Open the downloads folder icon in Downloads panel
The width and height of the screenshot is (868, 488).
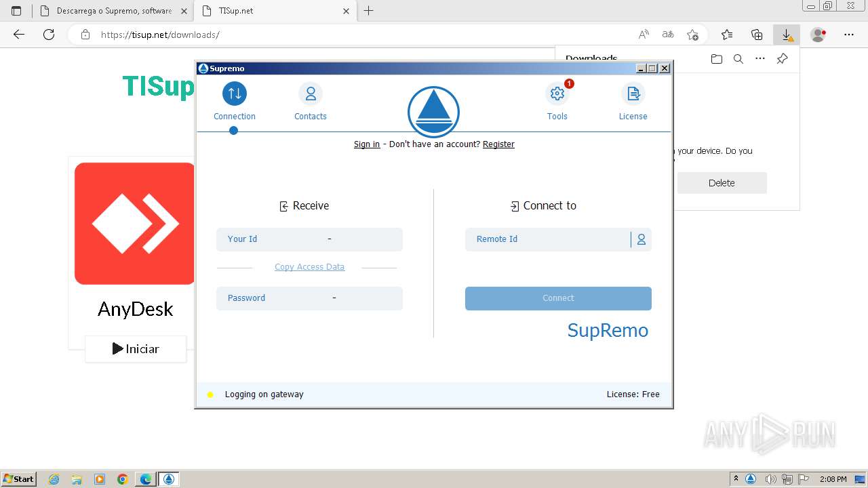(717, 59)
